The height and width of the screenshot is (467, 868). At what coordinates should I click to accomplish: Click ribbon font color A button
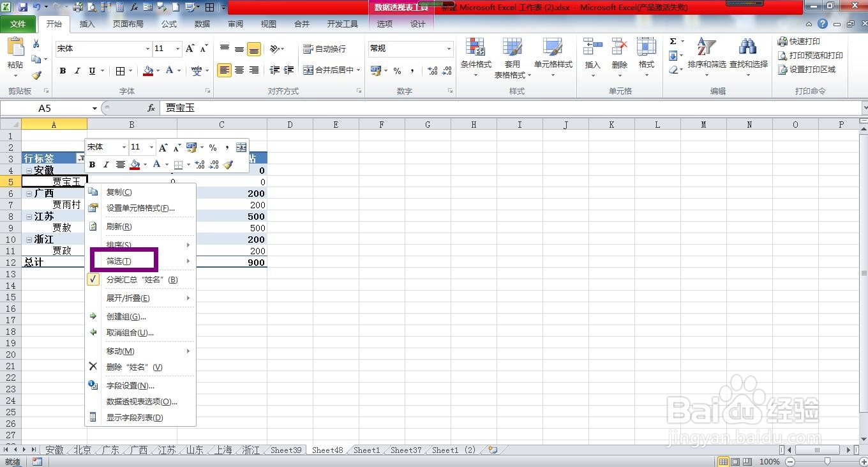170,71
